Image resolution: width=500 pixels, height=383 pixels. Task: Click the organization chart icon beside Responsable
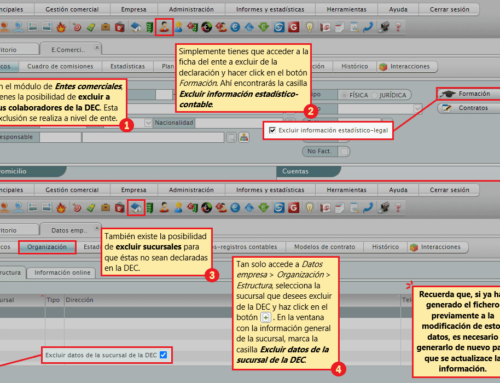coord(244,137)
